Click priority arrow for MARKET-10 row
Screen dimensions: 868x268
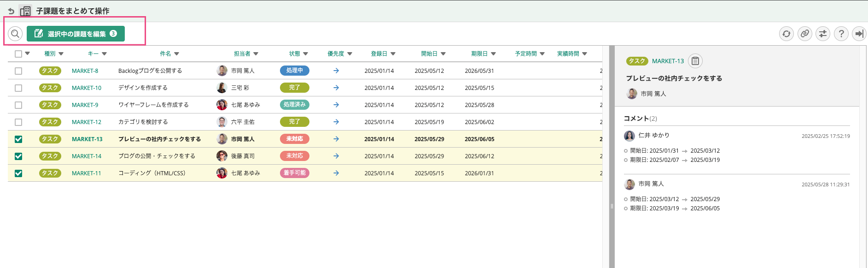(x=336, y=88)
